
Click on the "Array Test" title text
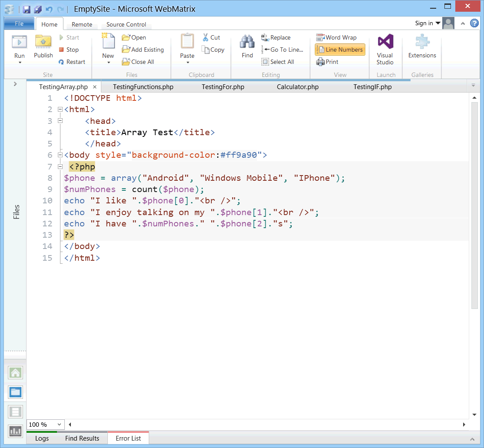coord(147,133)
